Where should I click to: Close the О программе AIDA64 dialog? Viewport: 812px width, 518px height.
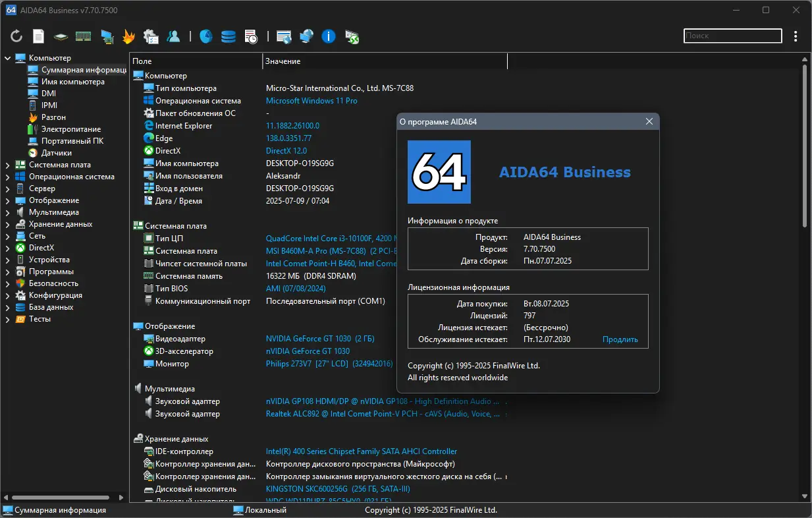(649, 122)
